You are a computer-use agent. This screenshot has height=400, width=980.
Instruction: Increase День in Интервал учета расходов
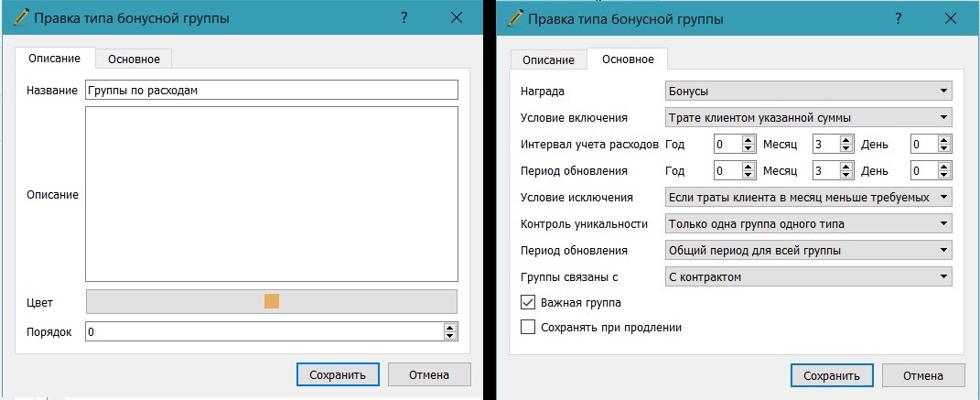pyautogui.click(x=944, y=140)
